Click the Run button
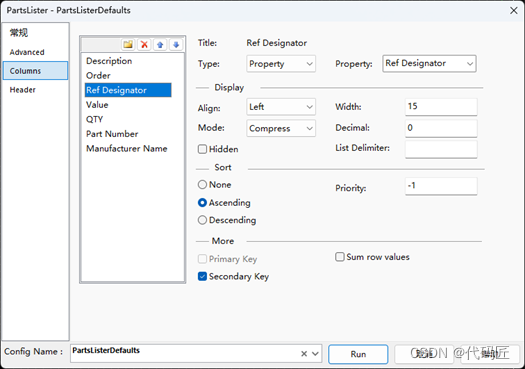Viewport: 525px width, 369px height. click(358, 354)
